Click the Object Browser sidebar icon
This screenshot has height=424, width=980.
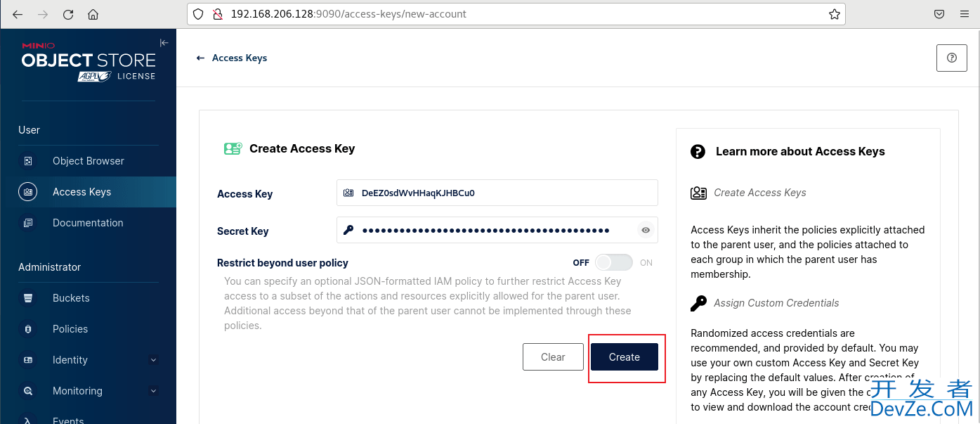pos(28,161)
